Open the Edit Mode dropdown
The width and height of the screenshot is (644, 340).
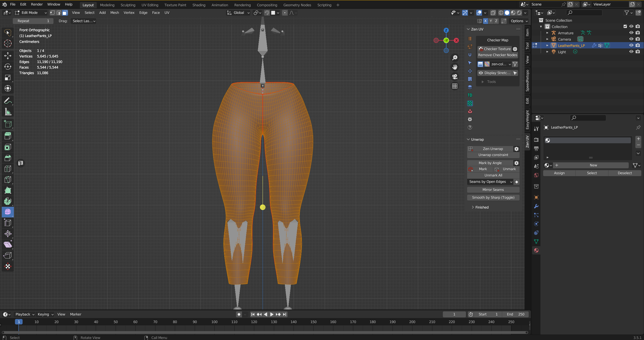pyautogui.click(x=31, y=13)
